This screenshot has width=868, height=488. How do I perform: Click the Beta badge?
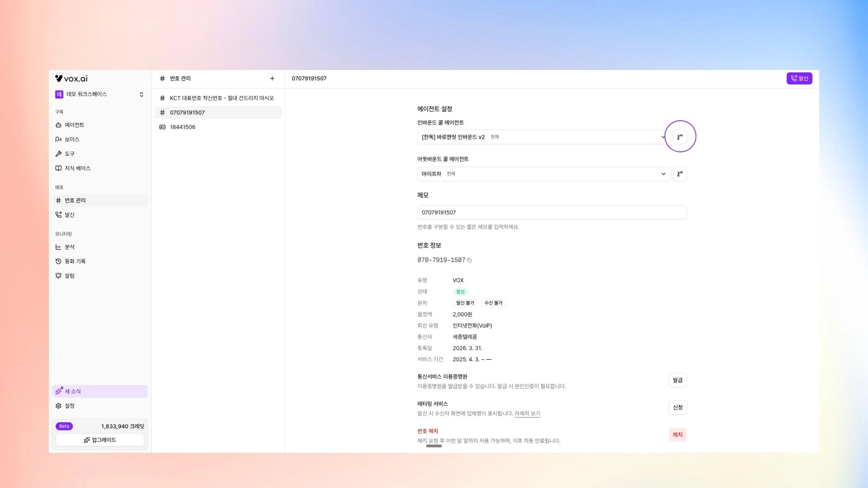point(64,426)
